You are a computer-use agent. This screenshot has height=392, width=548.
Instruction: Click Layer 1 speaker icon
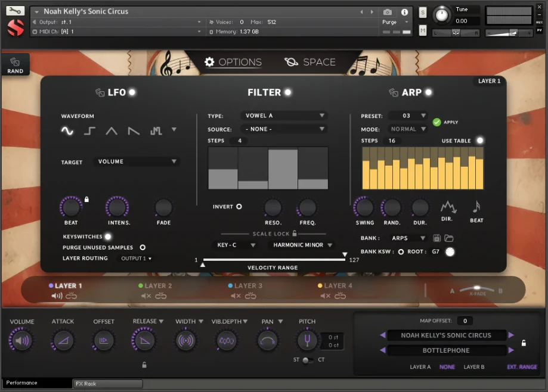[x=57, y=296]
